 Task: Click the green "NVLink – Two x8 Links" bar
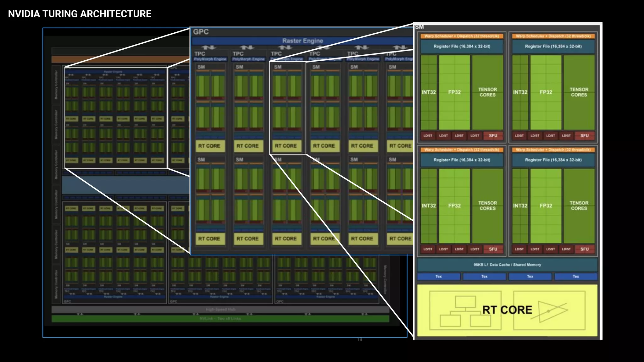220,319
